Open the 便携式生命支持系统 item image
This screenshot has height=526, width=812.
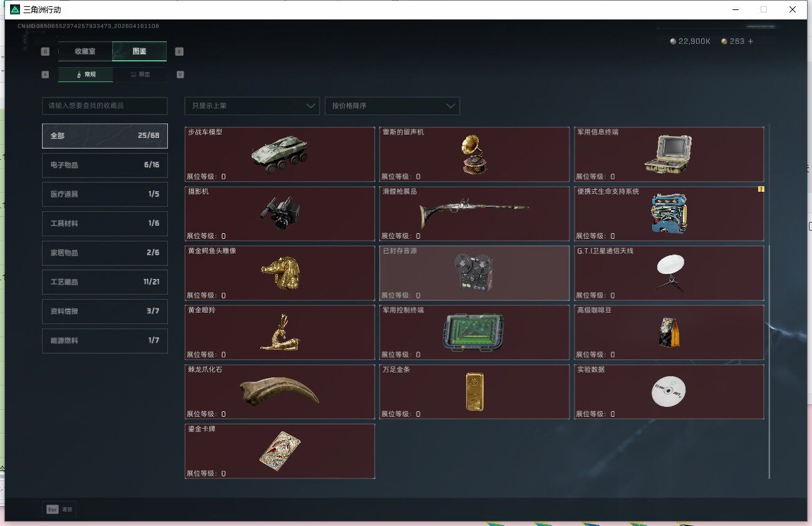(669, 214)
